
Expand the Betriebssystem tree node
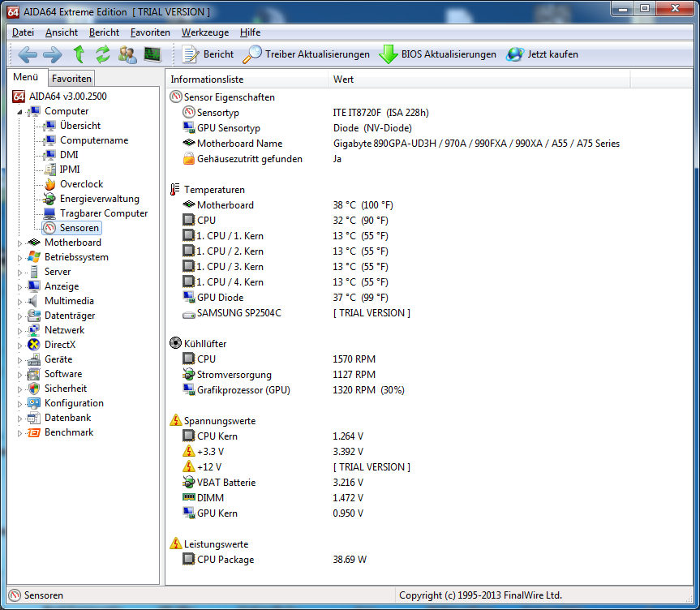pyautogui.click(x=19, y=258)
